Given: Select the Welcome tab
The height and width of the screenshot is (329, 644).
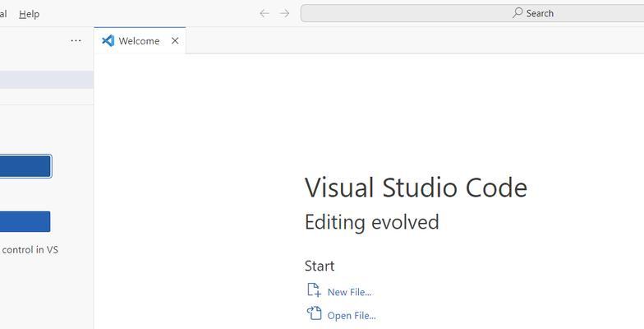Looking at the screenshot, I should [140, 41].
